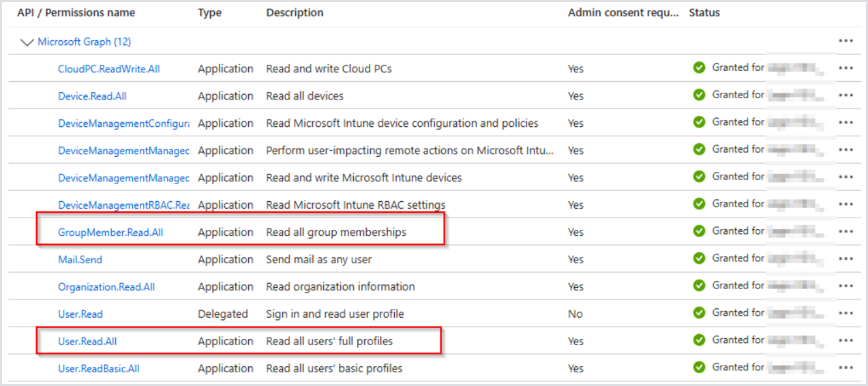The image size is (868, 386).
Task: Click the Description column header
Action: [295, 13]
